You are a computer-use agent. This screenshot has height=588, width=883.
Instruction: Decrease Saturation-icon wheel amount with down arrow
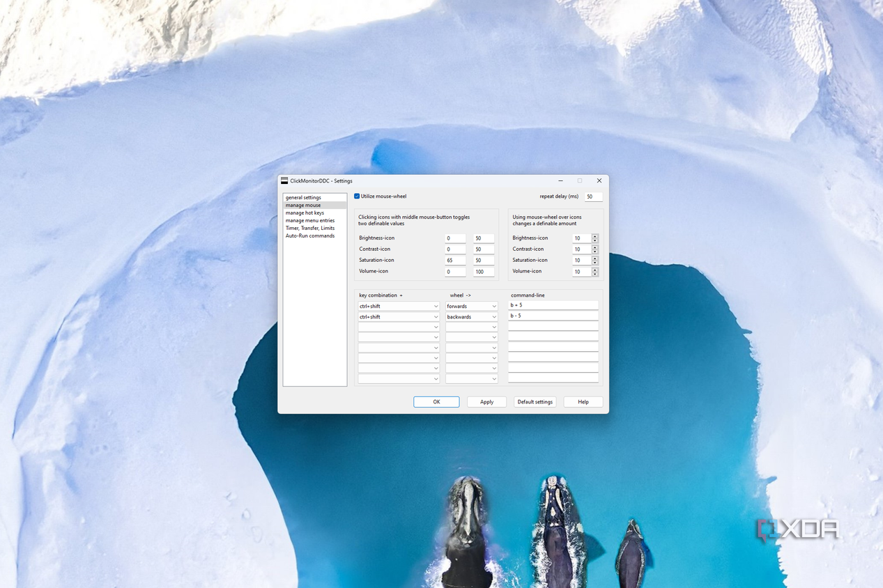pyautogui.click(x=595, y=263)
